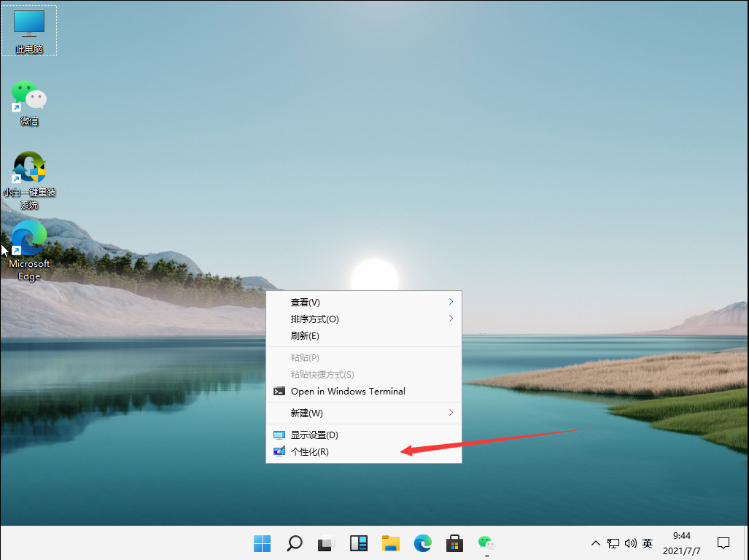Launch Microsoft Edge desktop shortcut
The image size is (749, 560).
(x=29, y=239)
